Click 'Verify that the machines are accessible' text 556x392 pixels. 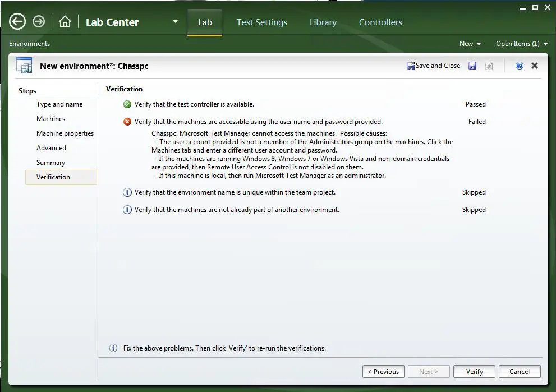tap(259, 122)
